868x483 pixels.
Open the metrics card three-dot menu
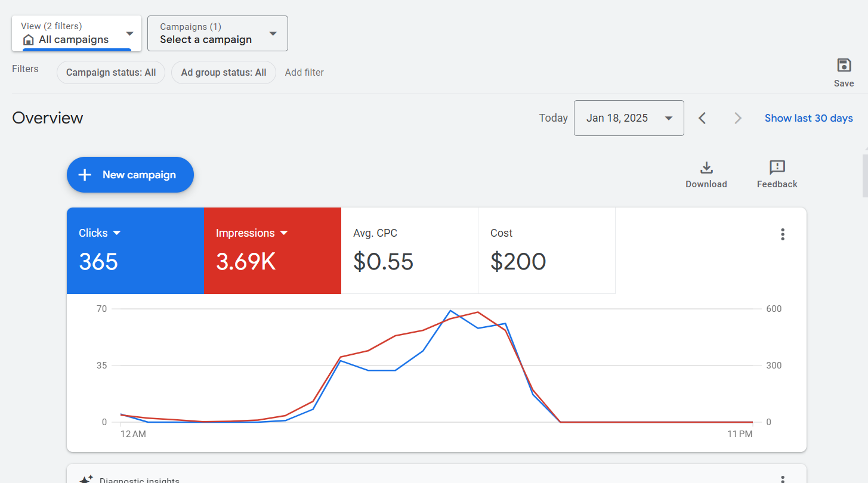(783, 234)
